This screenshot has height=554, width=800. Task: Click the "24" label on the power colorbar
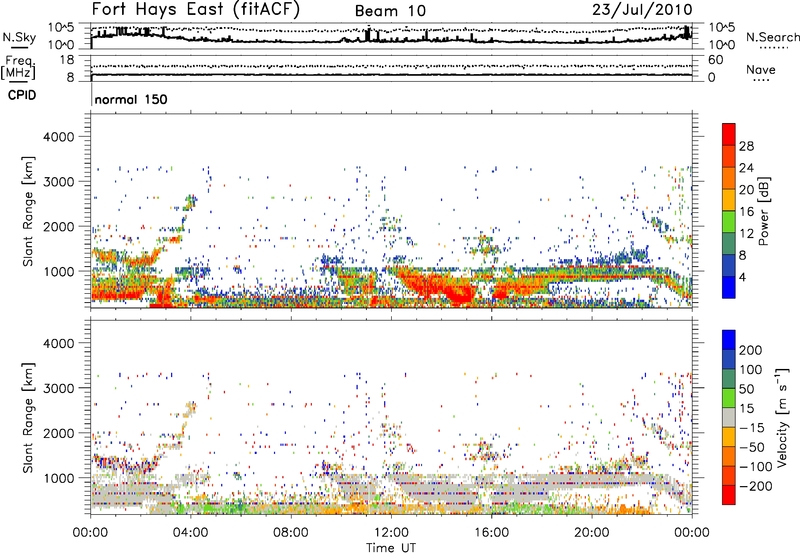coord(746,168)
